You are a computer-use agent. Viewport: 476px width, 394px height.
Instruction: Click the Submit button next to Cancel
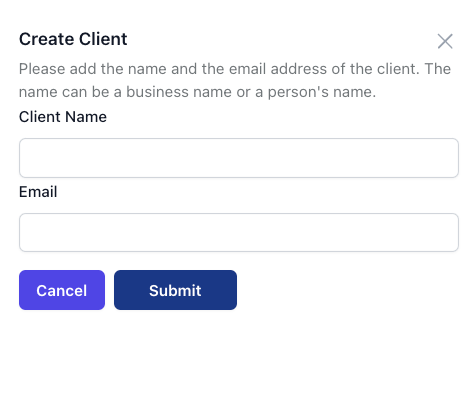[175, 290]
